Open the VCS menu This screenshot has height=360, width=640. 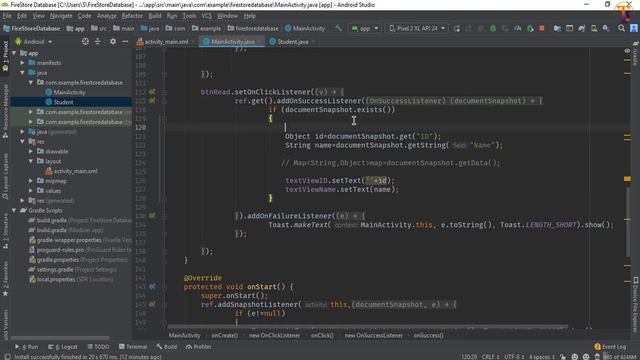point(207,16)
